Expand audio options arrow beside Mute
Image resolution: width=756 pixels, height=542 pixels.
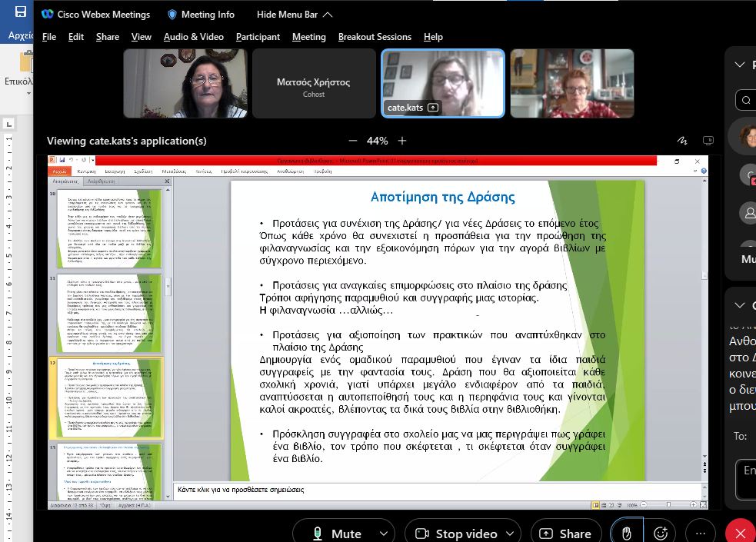pos(382,534)
